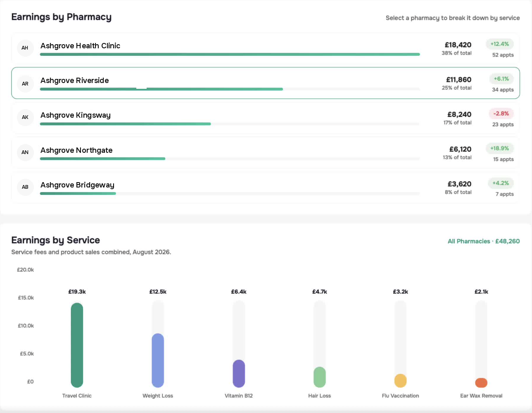Click the light green Hair Loss bar
Image resolution: width=532 pixels, height=413 pixels.
point(320,377)
